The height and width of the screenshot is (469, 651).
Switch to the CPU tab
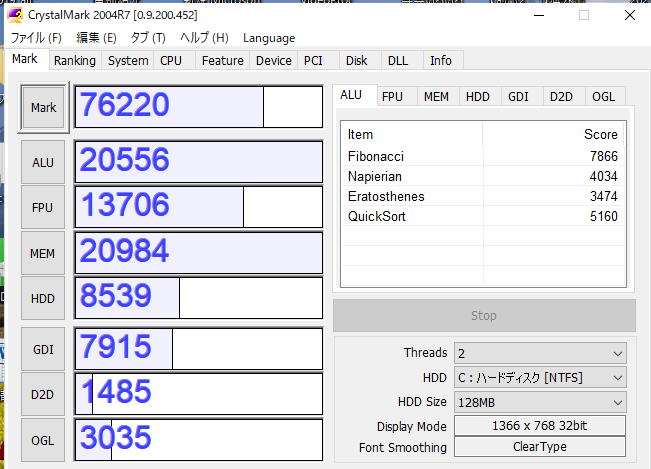(x=171, y=61)
